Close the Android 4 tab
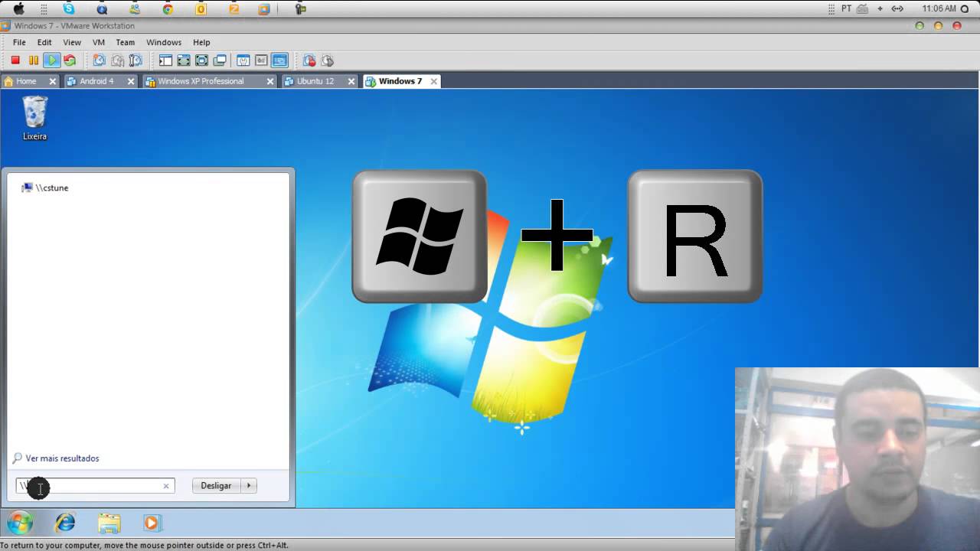Viewport: 980px width, 551px height. click(x=131, y=81)
